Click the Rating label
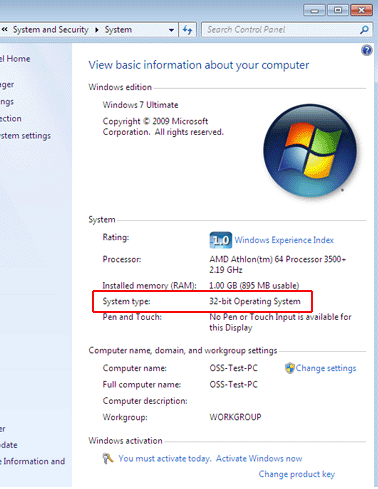The image size is (378, 489). [116, 237]
